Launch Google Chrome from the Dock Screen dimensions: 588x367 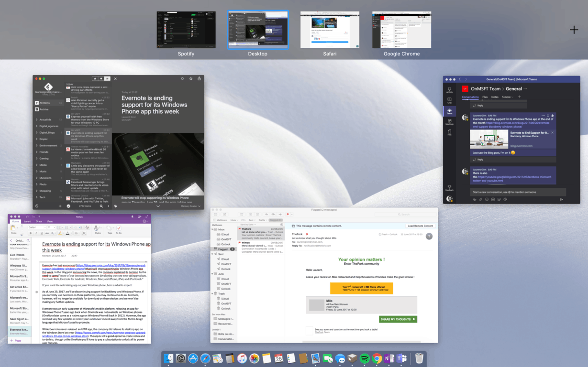point(377,358)
